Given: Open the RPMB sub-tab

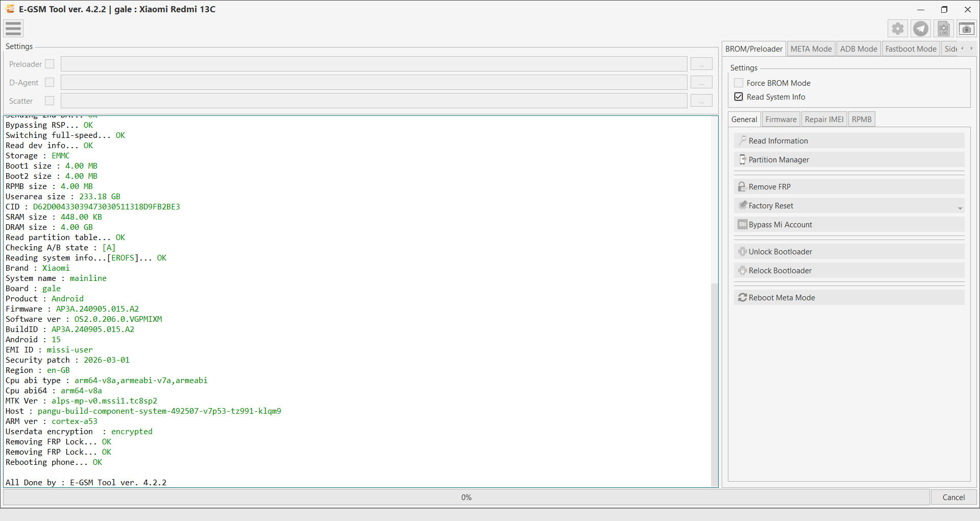Looking at the screenshot, I should coord(862,119).
